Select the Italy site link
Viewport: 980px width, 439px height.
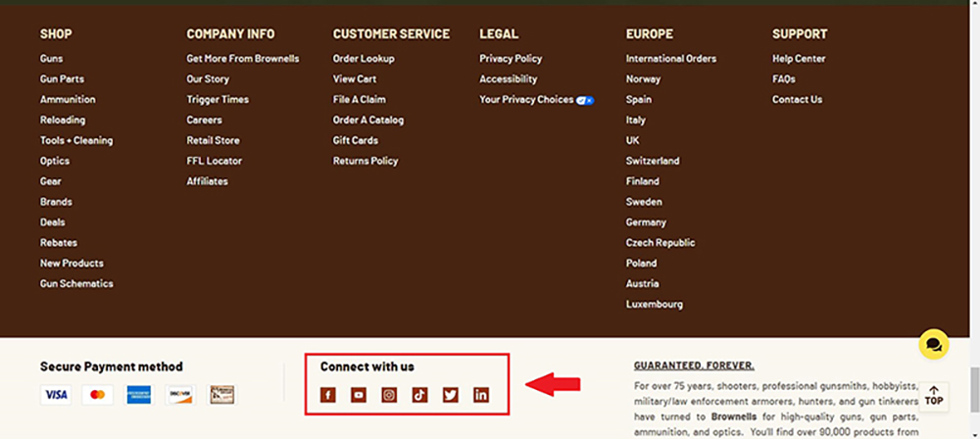(636, 121)
